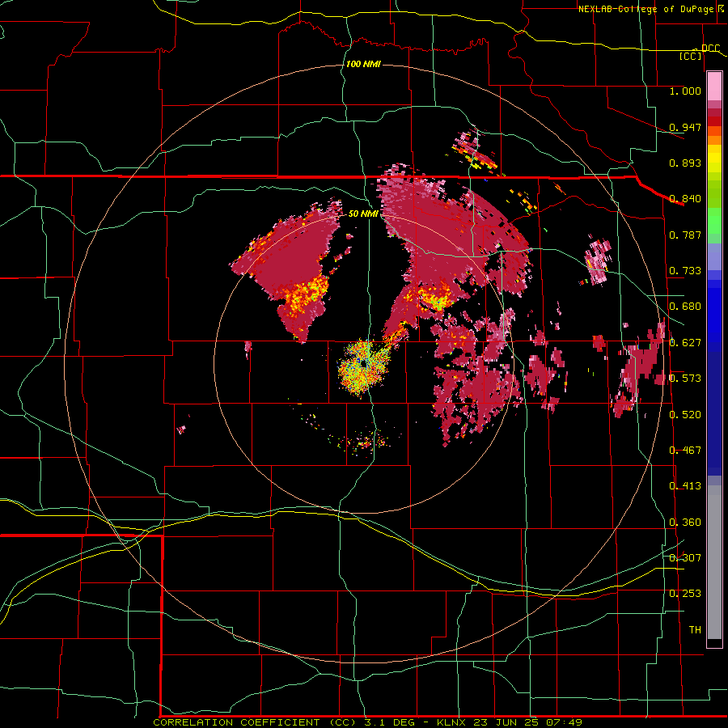Click the bright green band of color bar
Viewport: 728px width, 728px height.
pos(714,221)
